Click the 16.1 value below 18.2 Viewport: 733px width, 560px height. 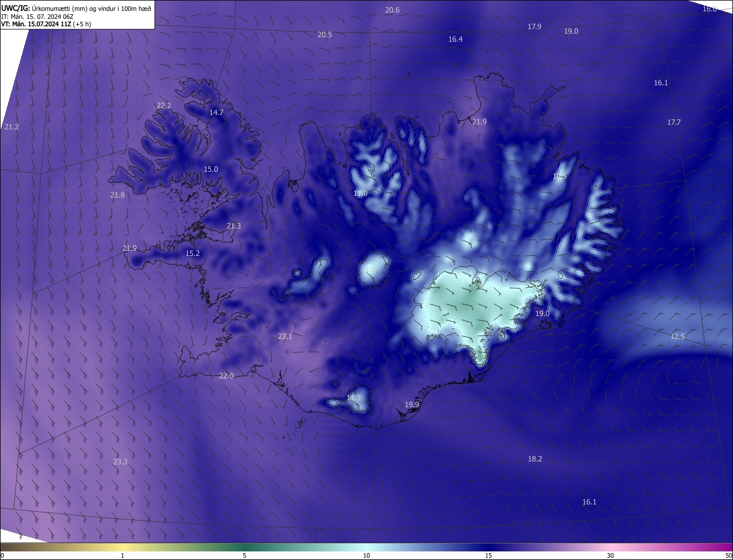(589, 502)
